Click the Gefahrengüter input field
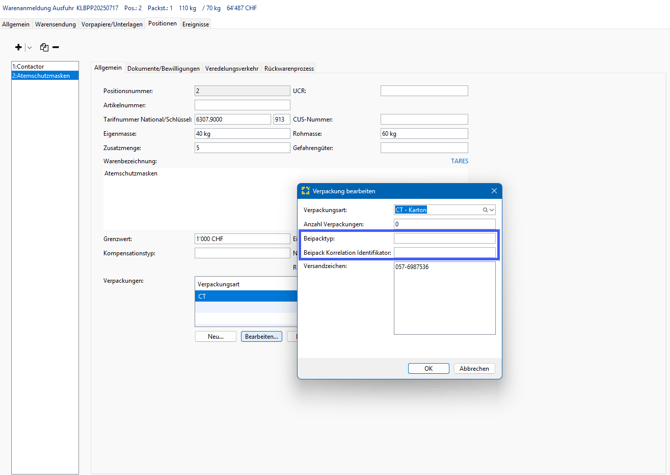Image resolution: width=670 pixels, height=475 pixels. (x=424, y=148)
